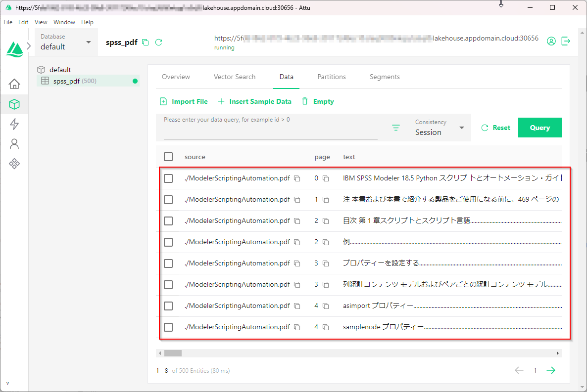Open the Database default dropdown

66,43
